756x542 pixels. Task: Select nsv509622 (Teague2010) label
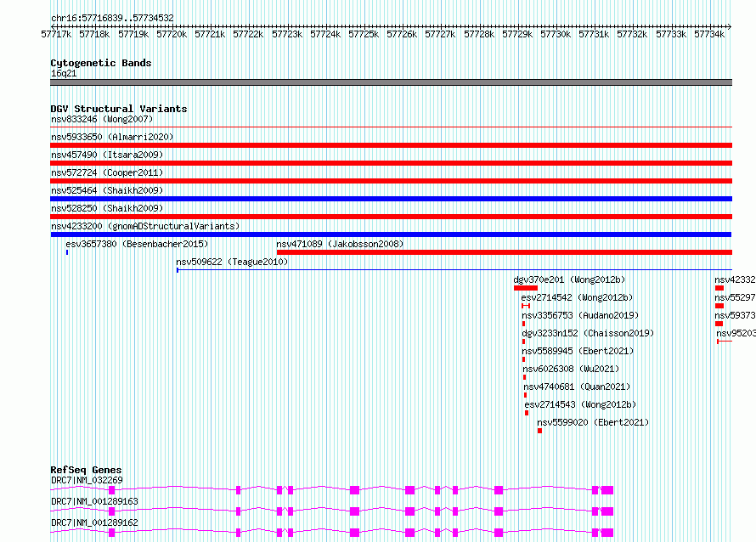tap(232, 262)
